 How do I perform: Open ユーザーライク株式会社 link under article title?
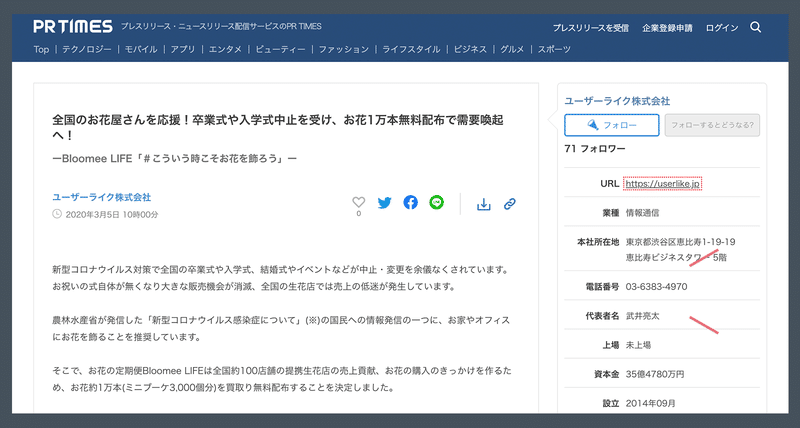point(102,197)
